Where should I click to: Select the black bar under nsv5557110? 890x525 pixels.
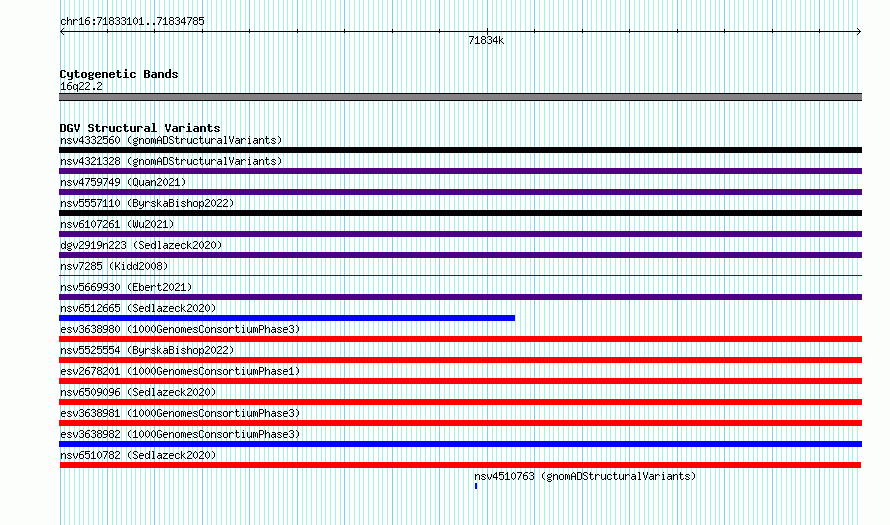460,213
